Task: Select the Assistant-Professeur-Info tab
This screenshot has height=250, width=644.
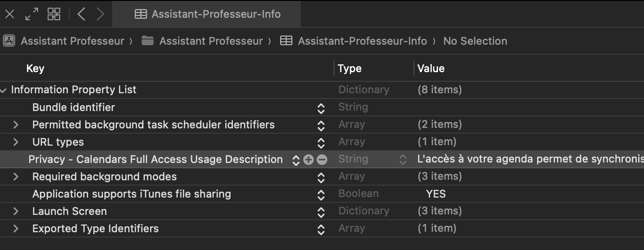Action: (x=207, y=14)
